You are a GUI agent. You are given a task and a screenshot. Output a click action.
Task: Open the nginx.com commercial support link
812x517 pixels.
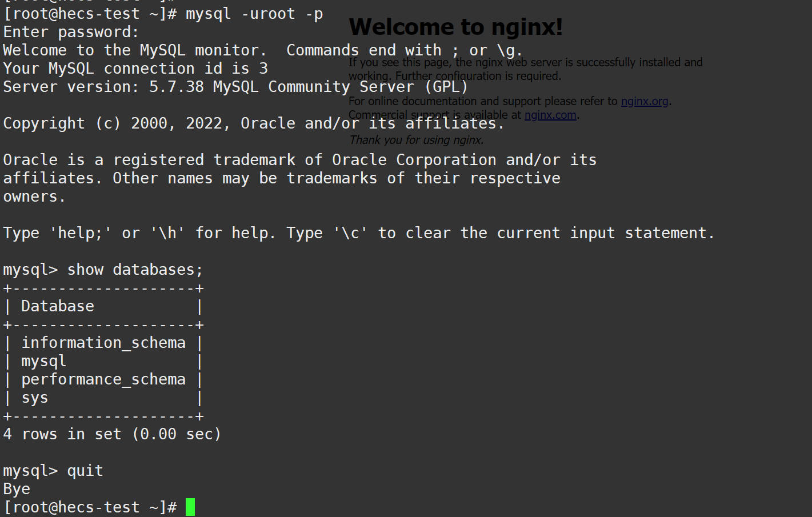(x=550, y=115)
